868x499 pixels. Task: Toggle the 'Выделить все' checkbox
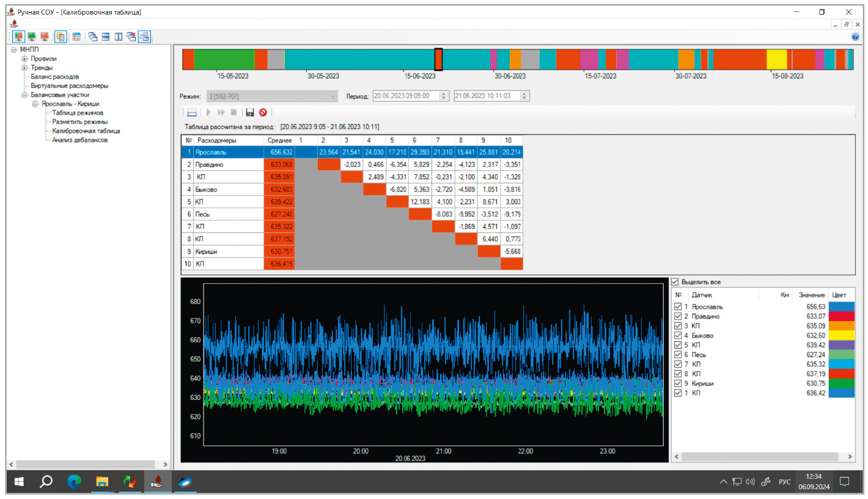[675, 282]
